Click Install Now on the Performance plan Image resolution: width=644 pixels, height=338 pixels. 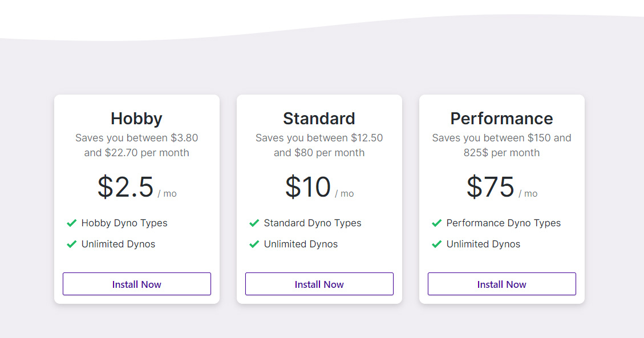[501, 284]
